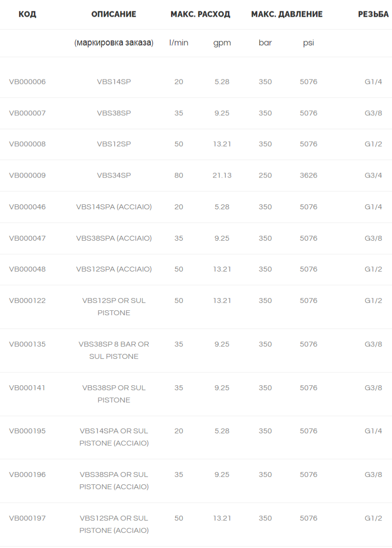Click VBS38SP 8 BAR OR SUL PISTONE

click(114, 350)
